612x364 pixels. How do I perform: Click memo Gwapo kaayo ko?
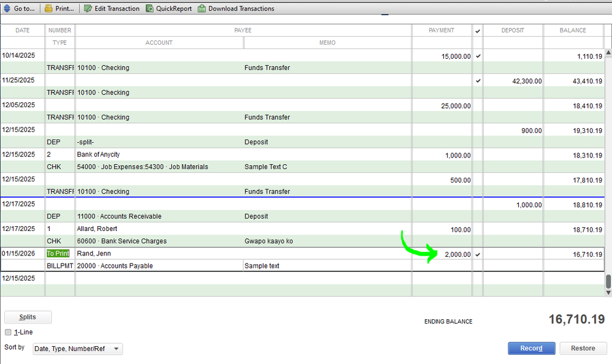(269, 241)
